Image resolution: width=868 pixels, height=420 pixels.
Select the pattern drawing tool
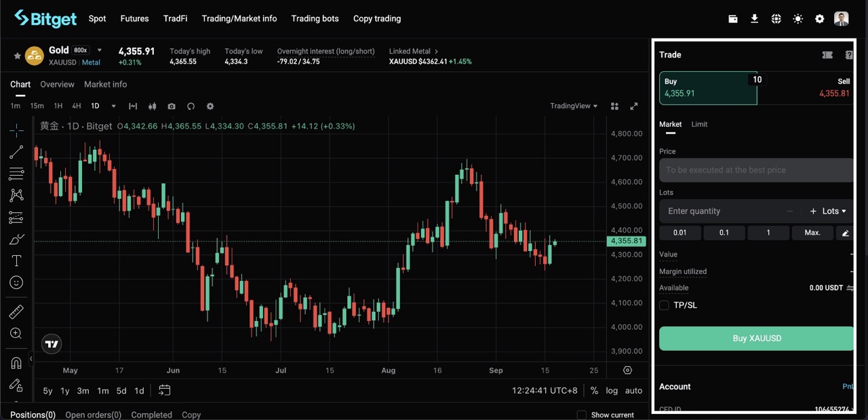16,195
